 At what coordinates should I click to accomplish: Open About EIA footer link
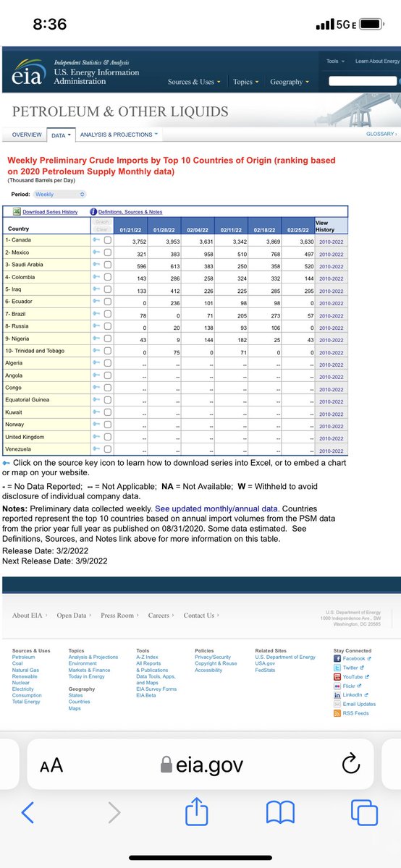[28, 616]
